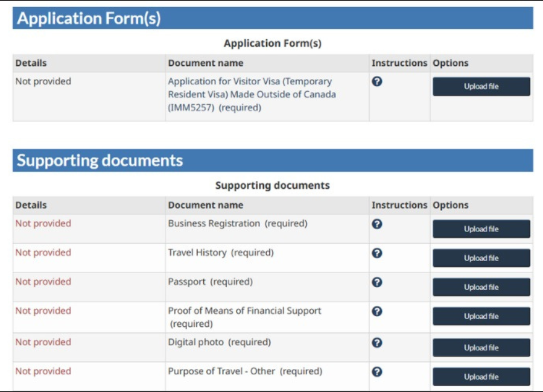
Task: Open help icon for Purpose of Travel
Action: [x=377, y=371]
